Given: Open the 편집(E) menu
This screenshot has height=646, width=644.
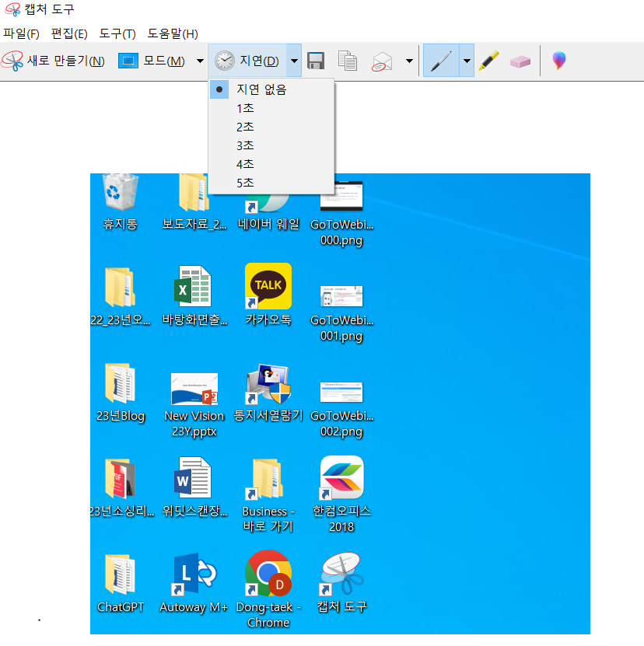Looking at the screenshot, I should click(x=69, y=33).
